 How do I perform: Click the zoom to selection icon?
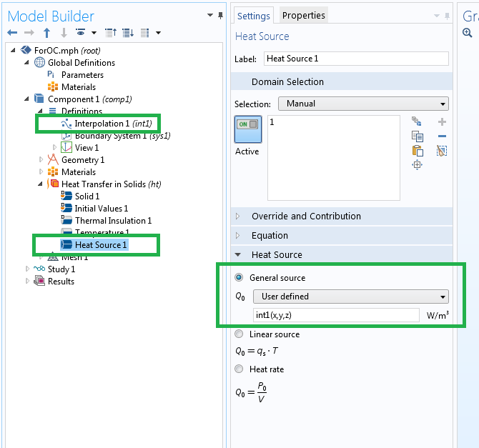418,165
